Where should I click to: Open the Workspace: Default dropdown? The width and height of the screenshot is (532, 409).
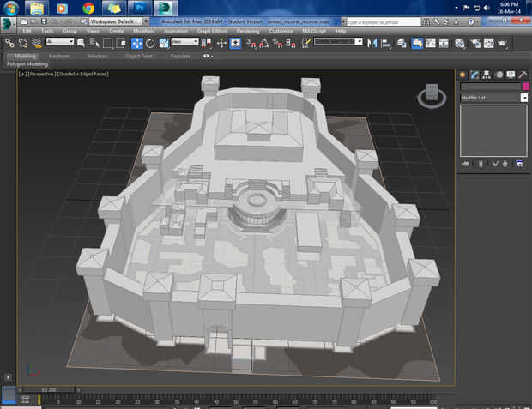pos(118,20)
